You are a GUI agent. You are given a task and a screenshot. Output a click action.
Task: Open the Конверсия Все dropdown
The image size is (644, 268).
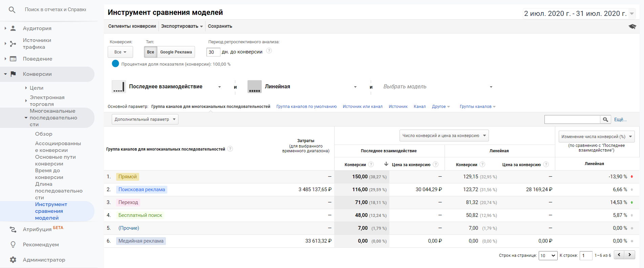[120, 52]
